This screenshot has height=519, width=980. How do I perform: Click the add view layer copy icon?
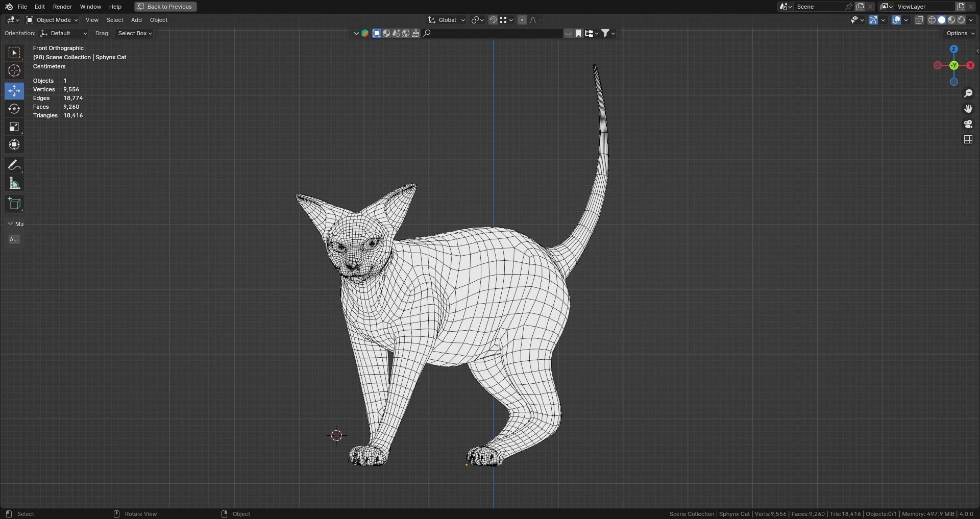pyautogui.click(x=960, y=7)
